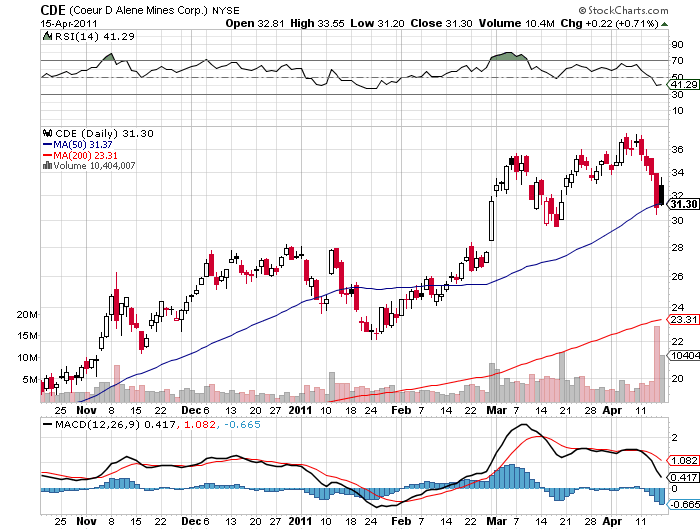
Task: Click the 0.417 MACD tag on axis
Action: point(683,477)
